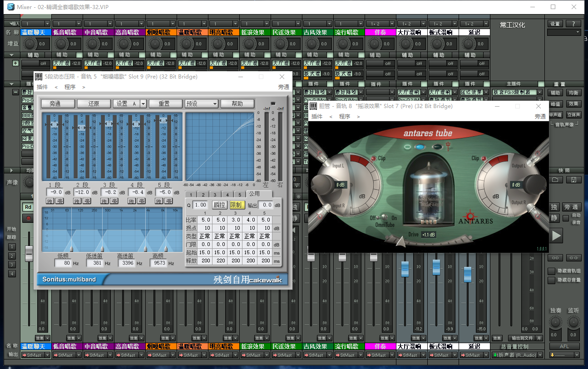
Task: Click tracking button 3 under 跟踪
Action: point(12,265)
